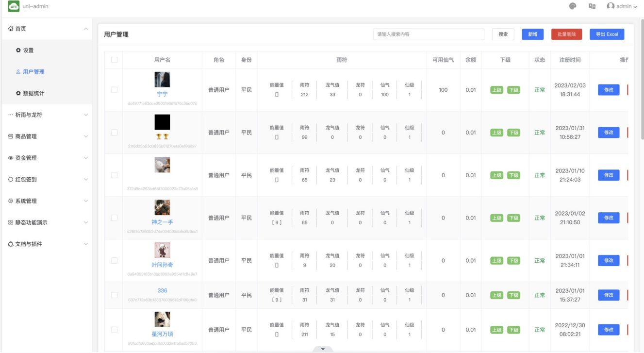Click the search content input field
644x353 pixels.
(x=429, y=34)
